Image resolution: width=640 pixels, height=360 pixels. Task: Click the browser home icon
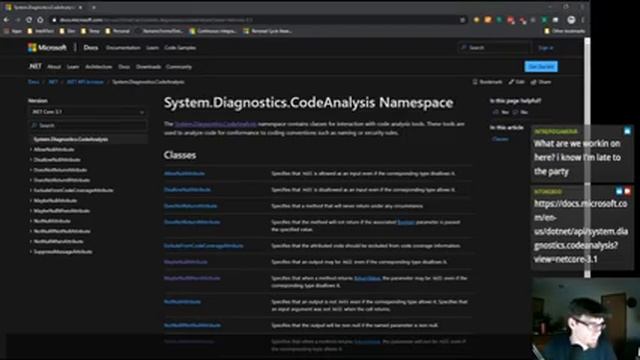pyautogui.click(x=40, y=20)
